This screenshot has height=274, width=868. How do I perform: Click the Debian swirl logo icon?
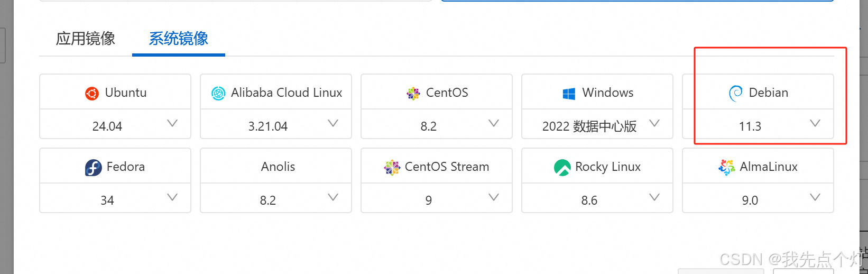pyautogui.click(x=735, y=94)
